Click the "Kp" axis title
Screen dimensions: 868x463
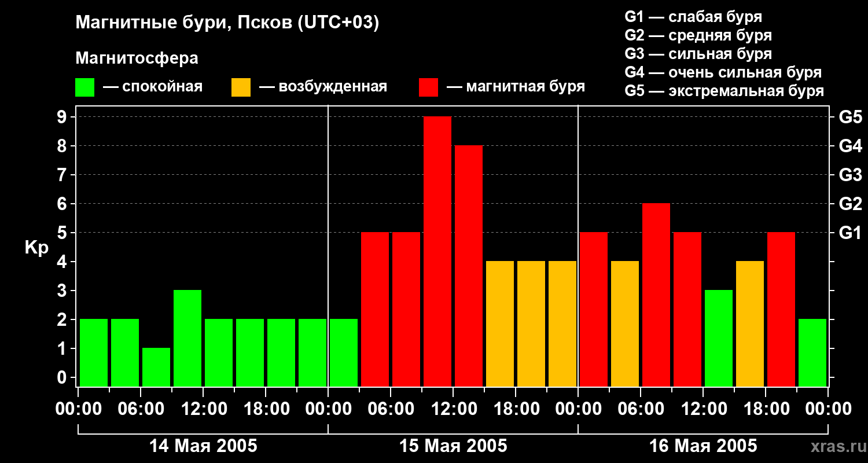point(36,248)
